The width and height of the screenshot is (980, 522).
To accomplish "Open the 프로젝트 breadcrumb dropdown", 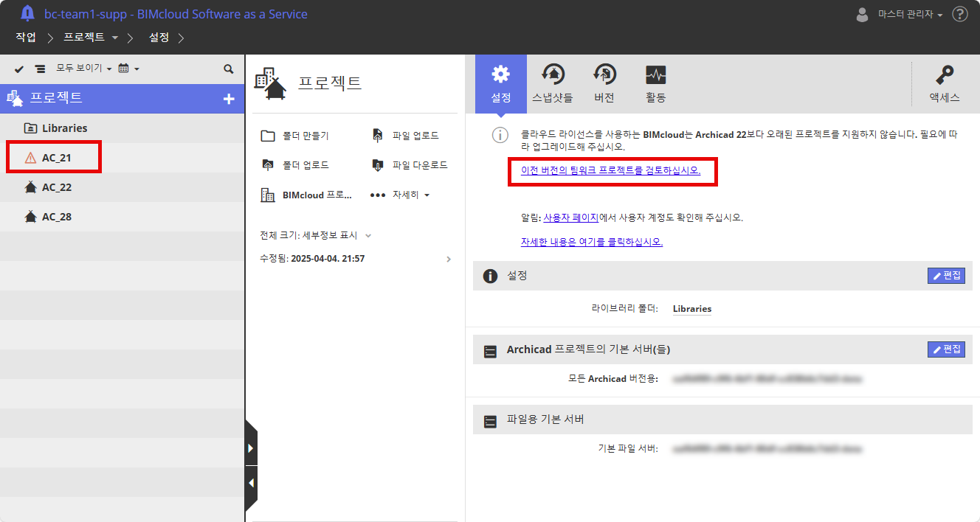I will [91, 37].
